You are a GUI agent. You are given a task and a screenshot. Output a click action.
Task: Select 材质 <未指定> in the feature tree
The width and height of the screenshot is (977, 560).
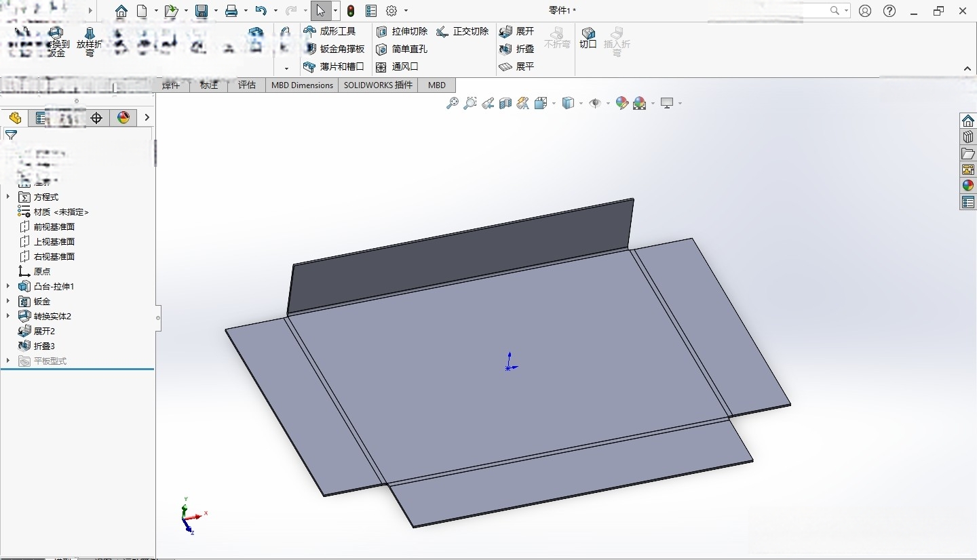click(x=54, y=212)
